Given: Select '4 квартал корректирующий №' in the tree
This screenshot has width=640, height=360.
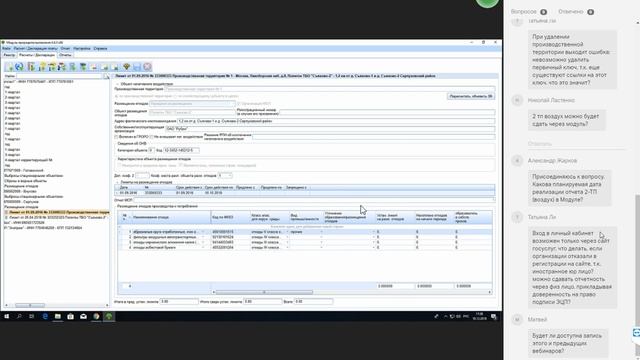Looking at the screenshot, I should 28,160.
